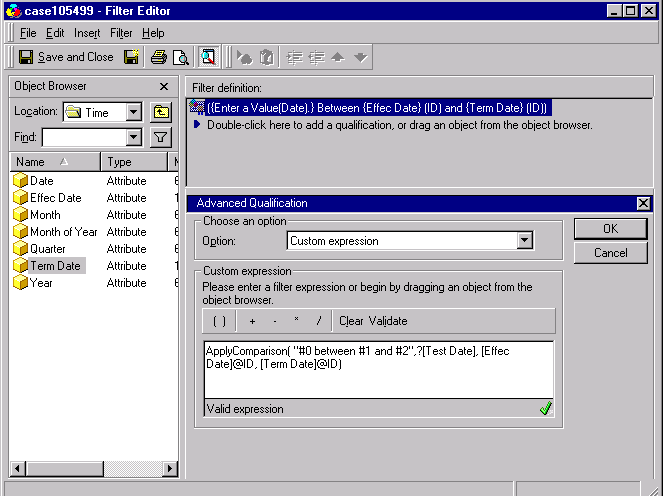664x496 pixels.
Task: Close the Object Browser panel
Action: [x=164, y=86]
